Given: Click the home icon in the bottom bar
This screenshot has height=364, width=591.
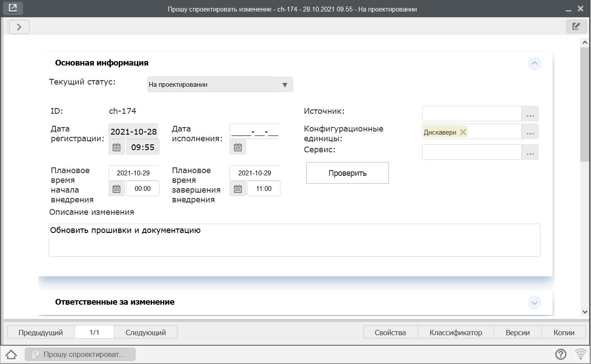Looking at the screenshot, I should (11, 354).
